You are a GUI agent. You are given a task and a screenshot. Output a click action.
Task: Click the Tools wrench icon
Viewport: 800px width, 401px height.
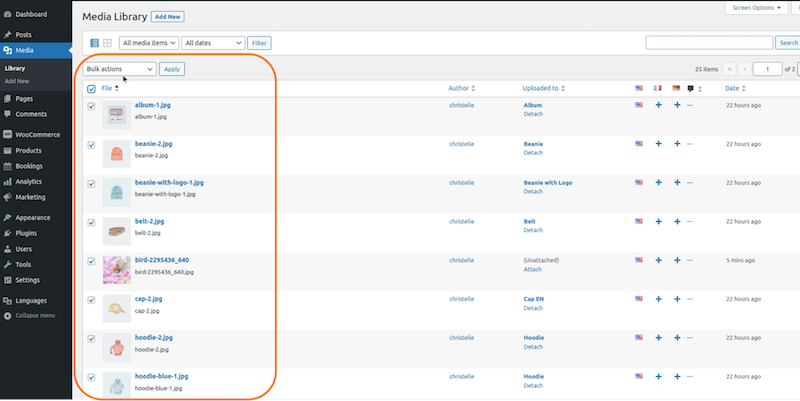point(7,264)
